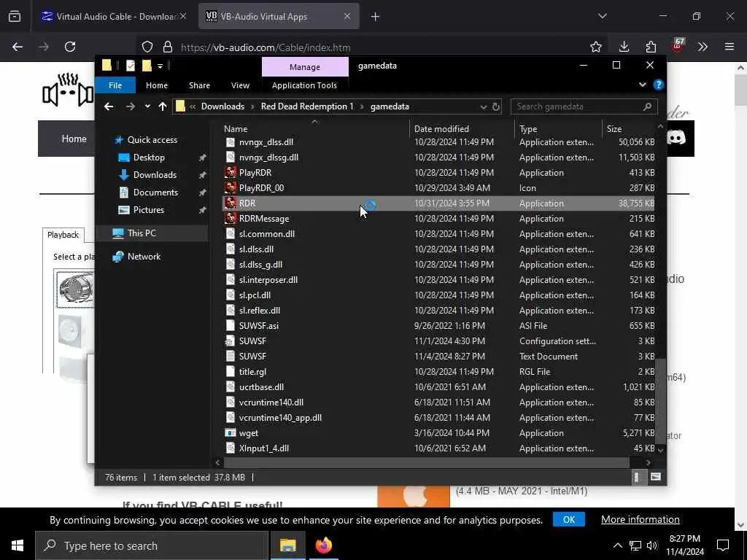Select Desktop in Quick access
This screenshot has height=560, width=747.
click(149, 157)
